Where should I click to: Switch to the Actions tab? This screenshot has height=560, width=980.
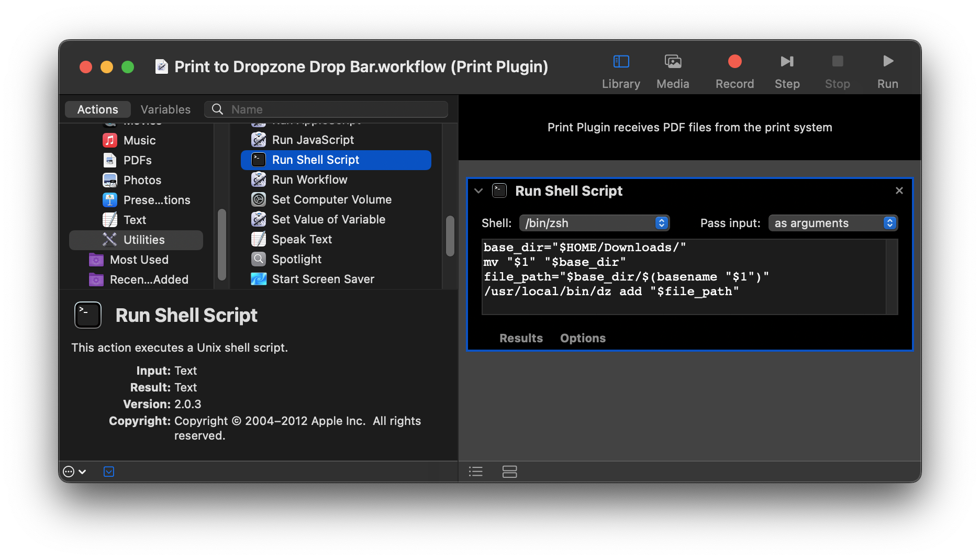[x=98, y=109]
